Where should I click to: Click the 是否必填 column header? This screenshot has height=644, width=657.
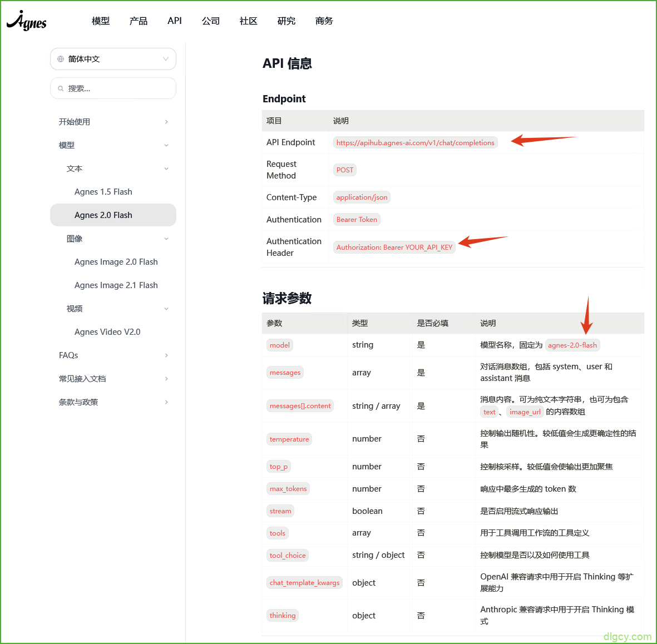[432, 324]
